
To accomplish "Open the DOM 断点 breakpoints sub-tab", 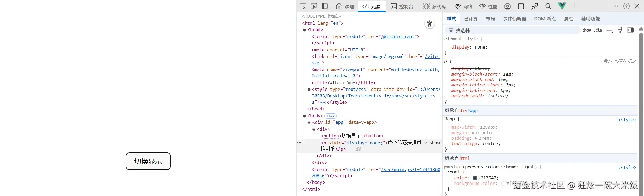I will pyautogui.click(x=545, y=19).
